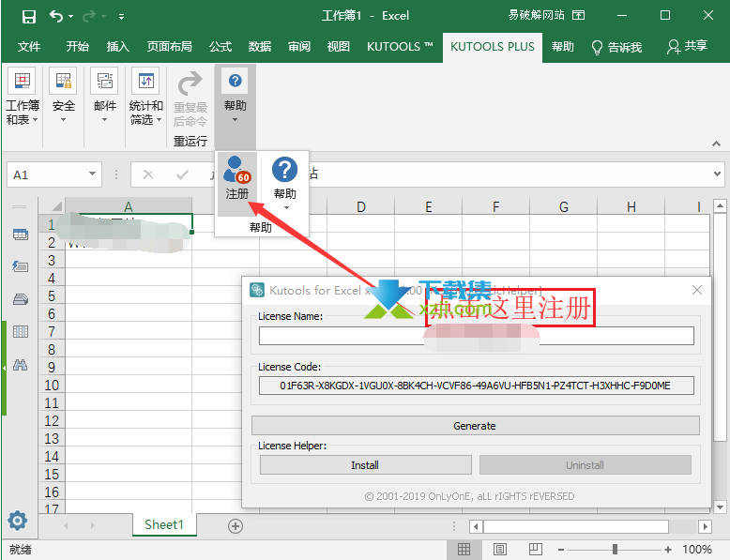The height and width of the screenshot is (560, 730).
Task: Click the Ribbon Display Options icon
Action: pyautogui.click(x=578, y=15)
